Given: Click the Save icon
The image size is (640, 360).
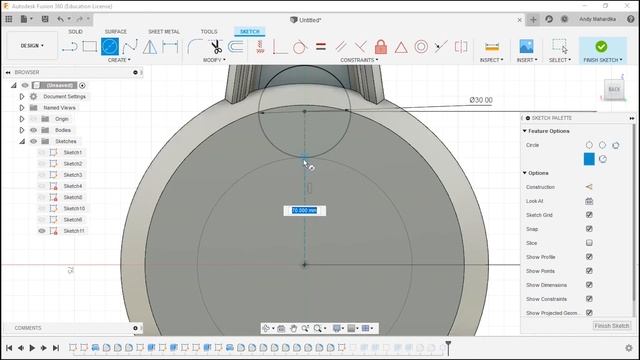Looking at the screenshot, I should pyautogui.click(x=45, y=19).
